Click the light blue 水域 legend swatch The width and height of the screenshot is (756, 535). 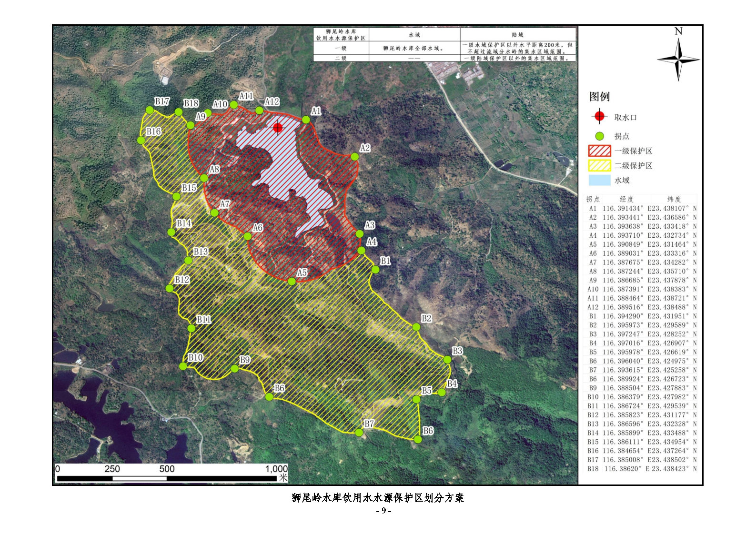tap(600, 180)
